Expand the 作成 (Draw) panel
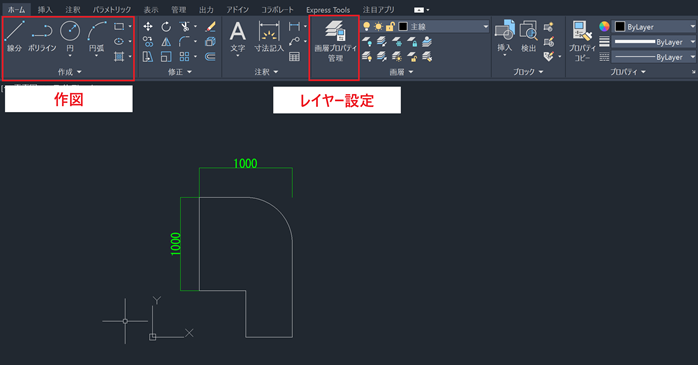This screenshot has height=365, width=698. (69, 72)
